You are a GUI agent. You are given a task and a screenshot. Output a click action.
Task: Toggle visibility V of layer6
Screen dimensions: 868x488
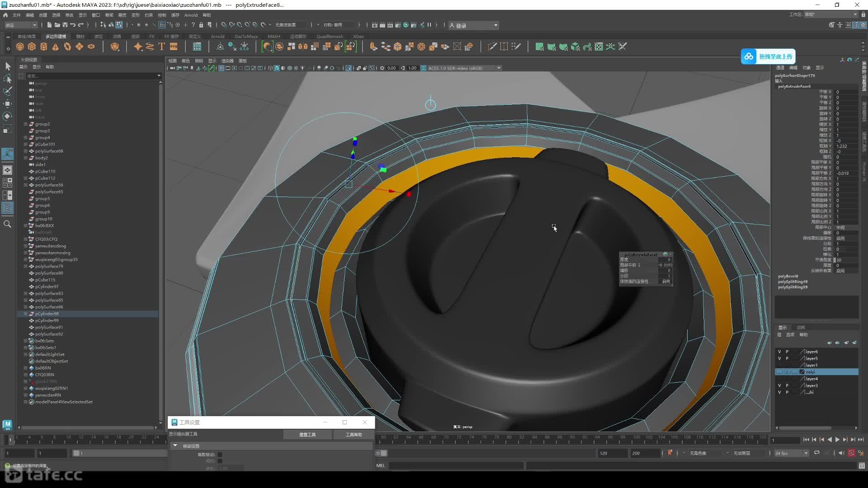tap(779, 352)
